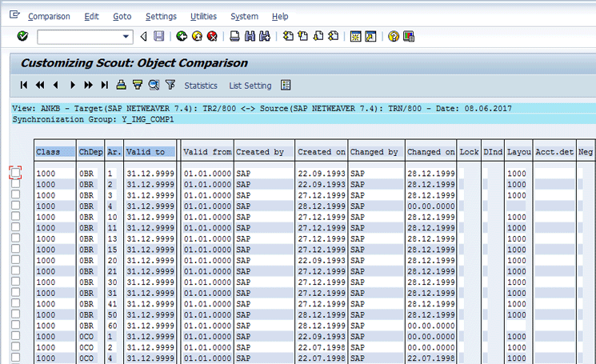
Task: Select the checkbox for row 0BR area 10
Action: click(x=16, y=216)
